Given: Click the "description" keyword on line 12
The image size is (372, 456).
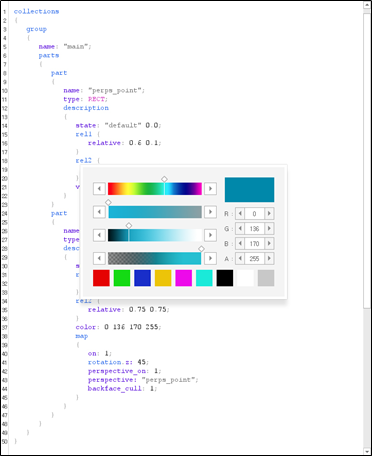Looking at the screenshot, I should (x=86, y=108).
